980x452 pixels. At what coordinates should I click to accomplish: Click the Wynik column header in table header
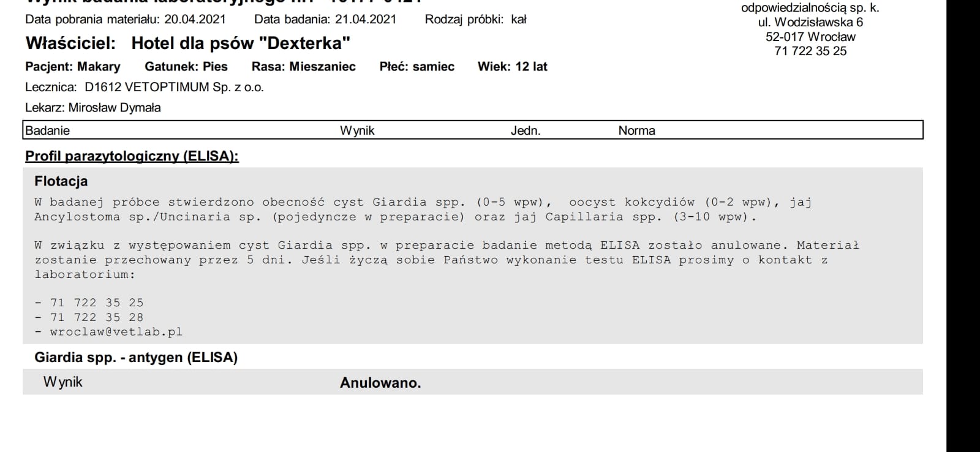tap(357, 130)
